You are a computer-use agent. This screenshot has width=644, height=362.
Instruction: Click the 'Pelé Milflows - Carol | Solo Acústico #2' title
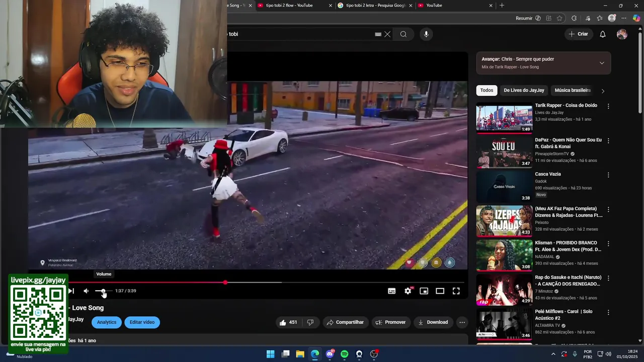coord(564,315)
